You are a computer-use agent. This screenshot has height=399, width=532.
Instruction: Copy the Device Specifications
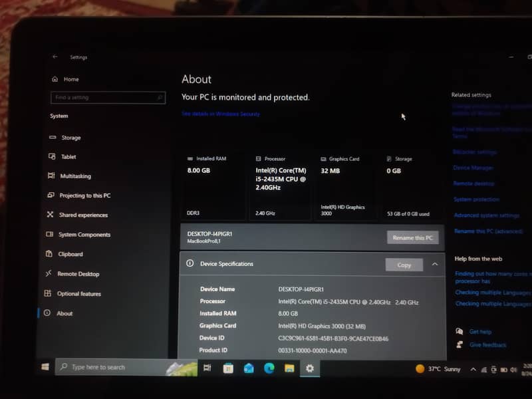[x=404, y=265]
